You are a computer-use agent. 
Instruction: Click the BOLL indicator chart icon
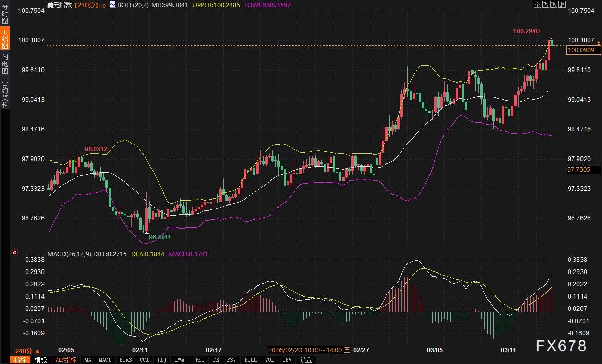112,4
